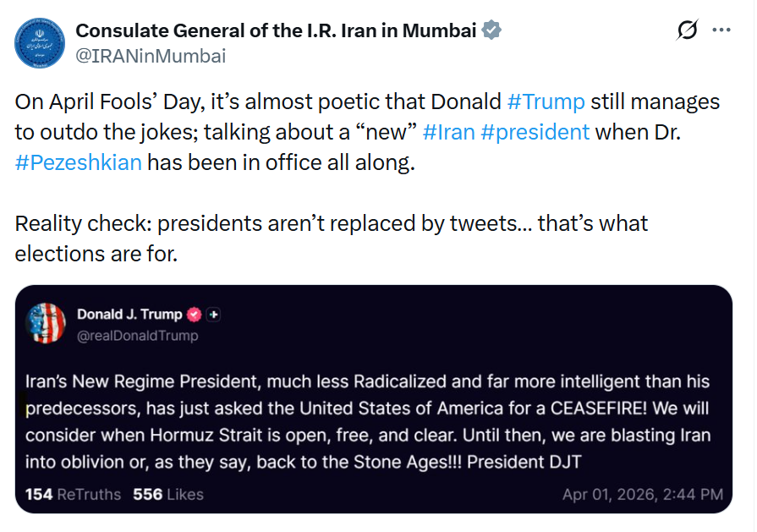Open the #Trump hashtag link
The height and width of the screenshot is (532, 757).
[x=546, y=102]
